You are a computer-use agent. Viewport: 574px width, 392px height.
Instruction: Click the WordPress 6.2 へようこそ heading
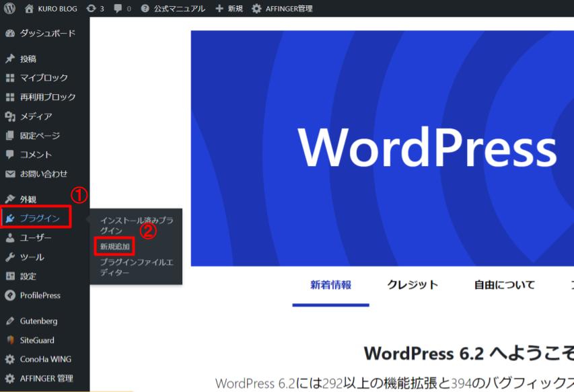468,354
